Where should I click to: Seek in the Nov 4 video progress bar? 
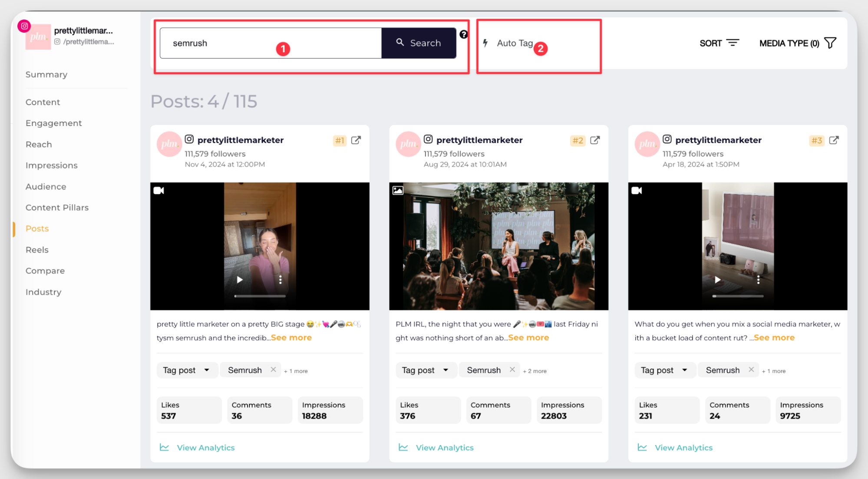tap(260, 296)
